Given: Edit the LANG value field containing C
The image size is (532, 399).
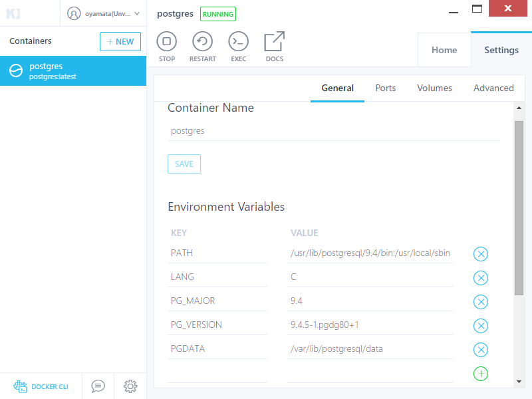Looking at the screenshot, I should tap(370, 277).
